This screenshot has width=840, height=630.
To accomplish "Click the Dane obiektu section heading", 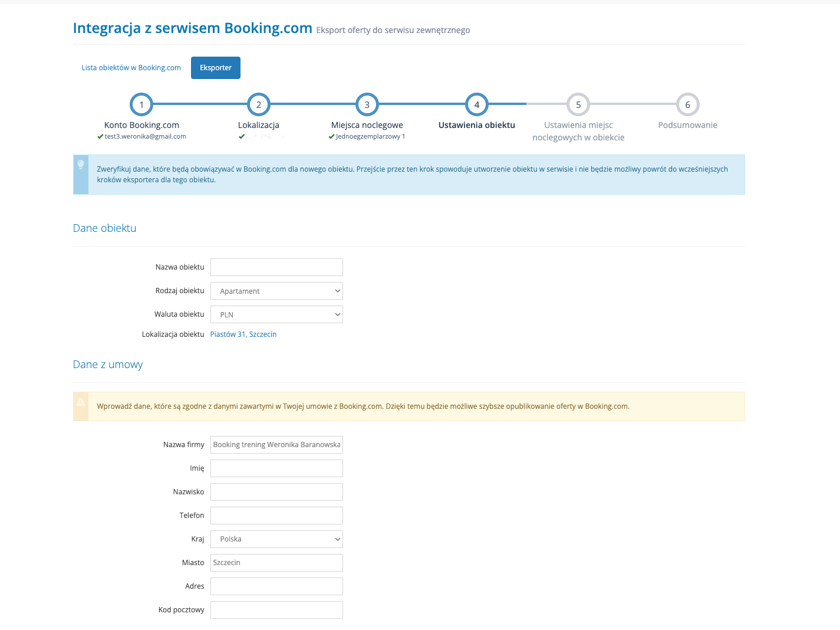I will pos(104,228).
